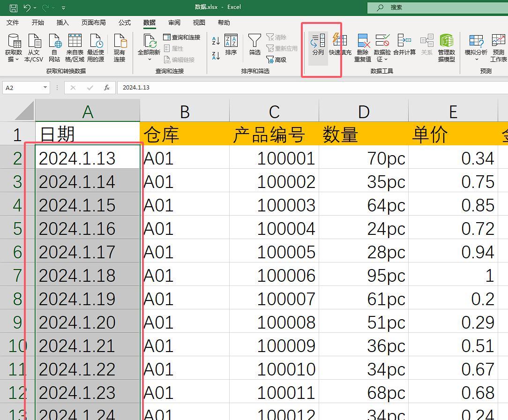
Task: Click the 分列 text to columns icon
Action: click(x=318, y=41)
